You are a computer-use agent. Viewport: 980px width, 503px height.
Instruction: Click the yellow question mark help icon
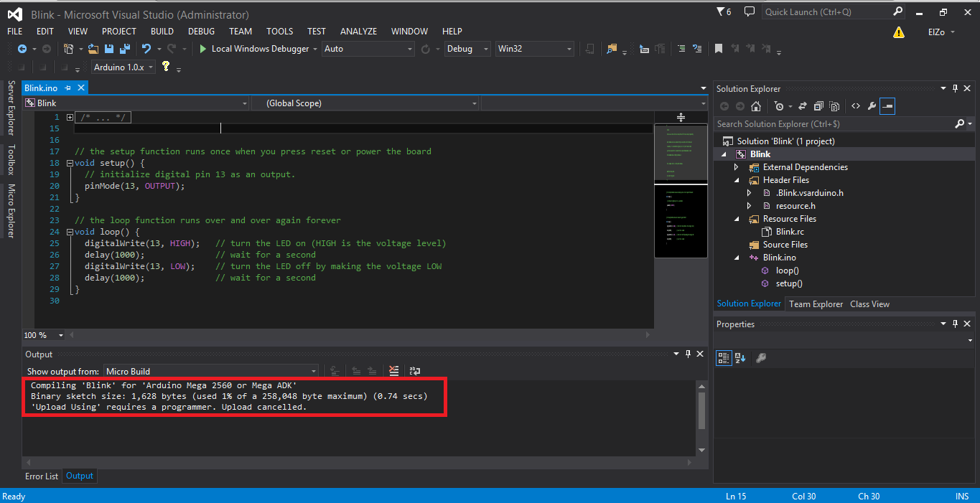point(166,66)
